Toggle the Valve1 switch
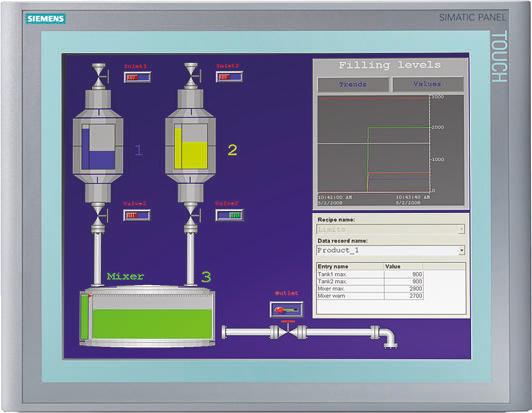Viewport: 532px width, 413px height. pos(137,215)
